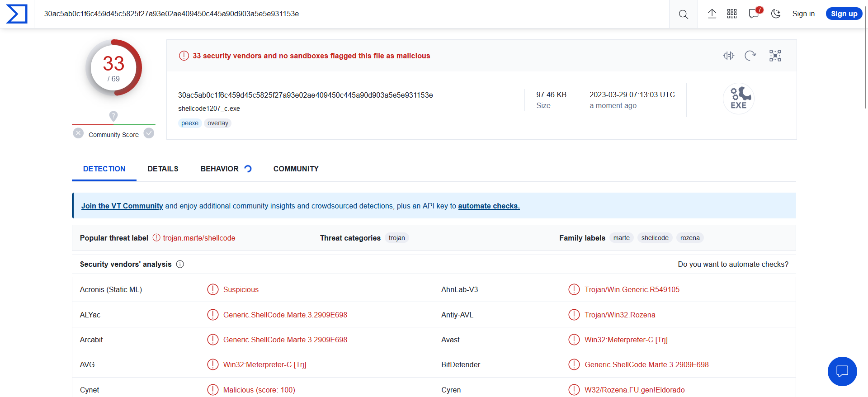Click the popular threat label warning icon
868x397 pixels.
[x=156, y=237]
